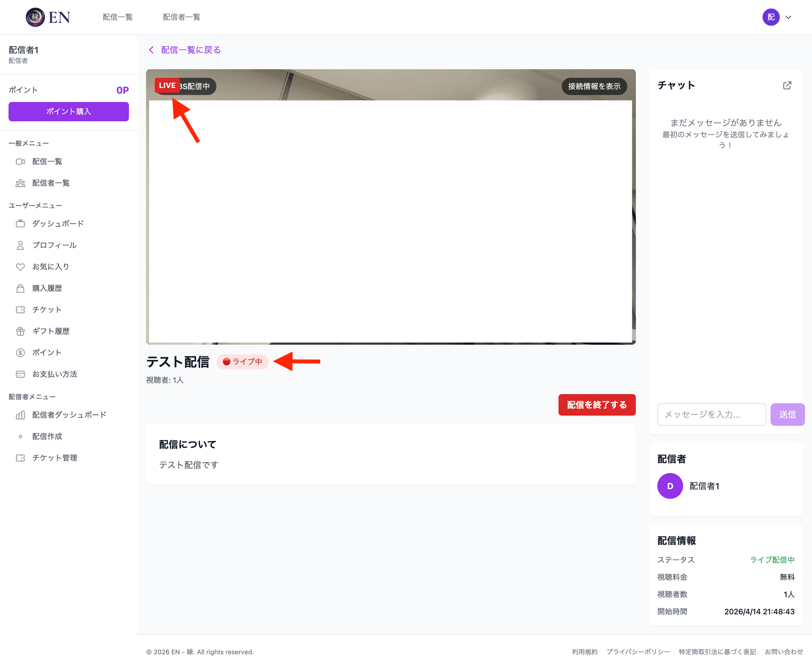Image resolution: width=812 pixels, height=669 pixels.
Task: Click the テスト配信です description text
Action: 189,465
